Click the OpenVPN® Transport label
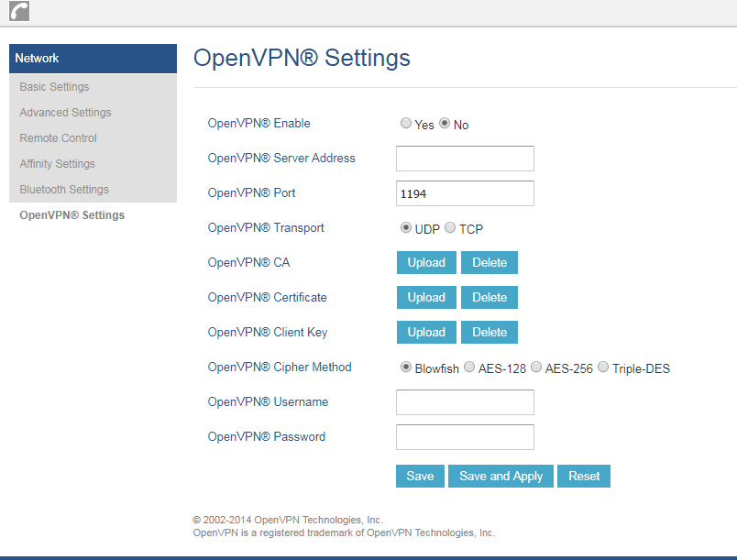 pyautogui.click(x=266, y=228)
